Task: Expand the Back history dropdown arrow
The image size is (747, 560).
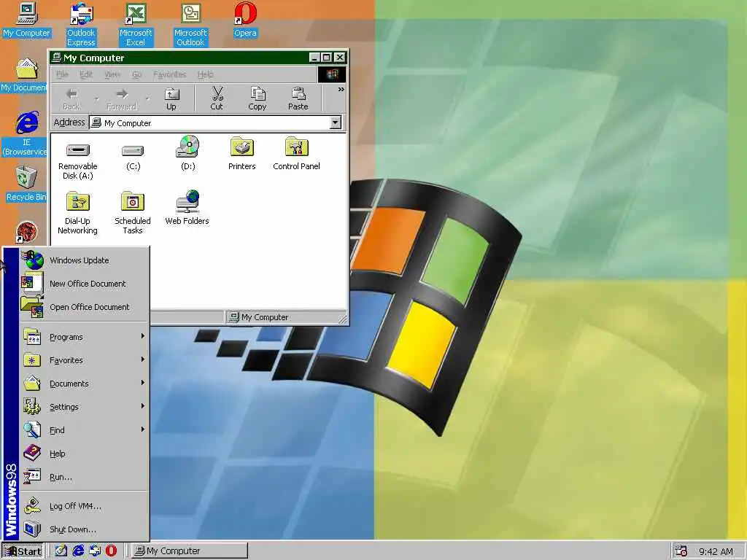Action: tap(97, 99)
